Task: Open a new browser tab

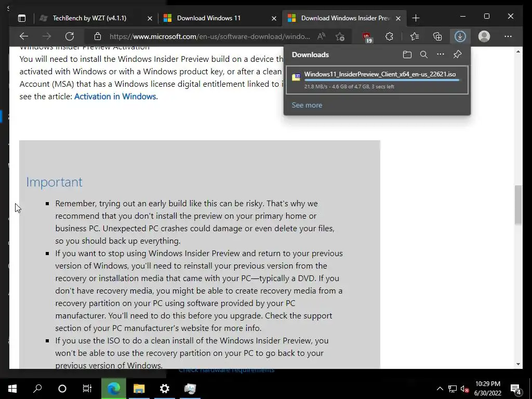Action: pos(416,18)
